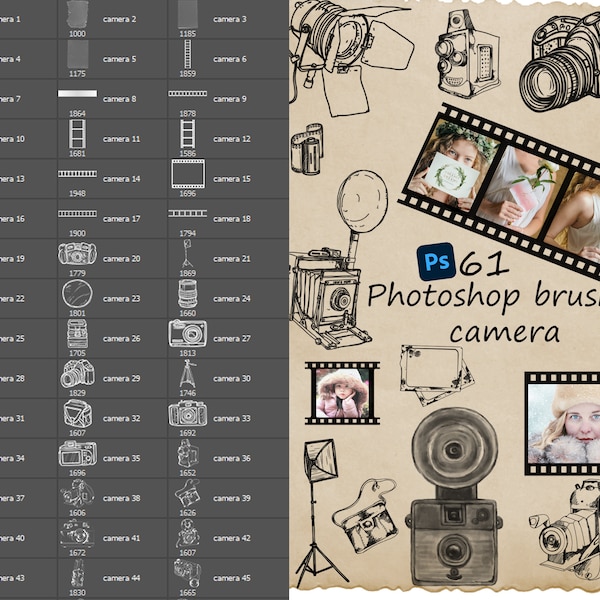The image size is (600, 600).
Task: Select the sketched camera brush camera 41
Action: (112, 538)
